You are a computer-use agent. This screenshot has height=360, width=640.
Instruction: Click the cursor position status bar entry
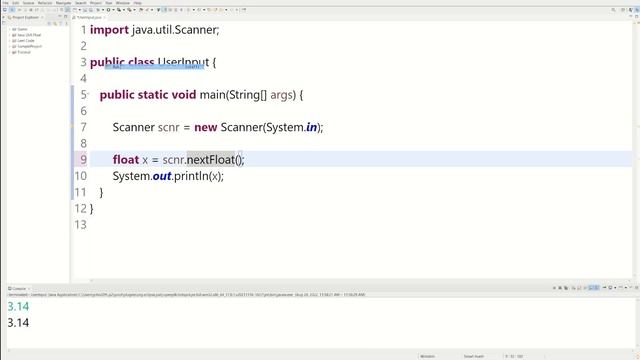point(514,356)
